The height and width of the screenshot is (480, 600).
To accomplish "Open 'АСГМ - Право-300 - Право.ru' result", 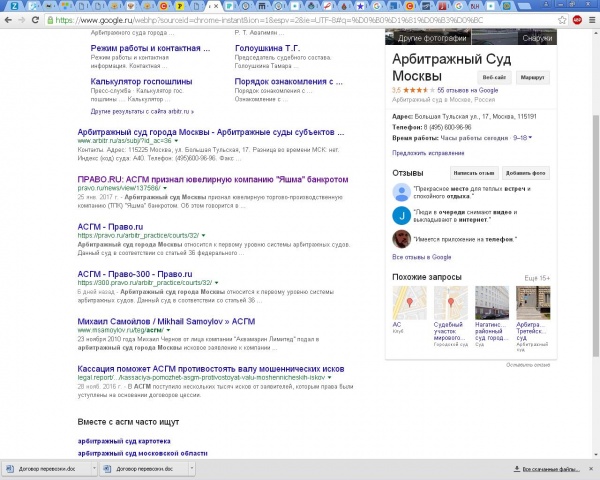I will tap(135, 274).
